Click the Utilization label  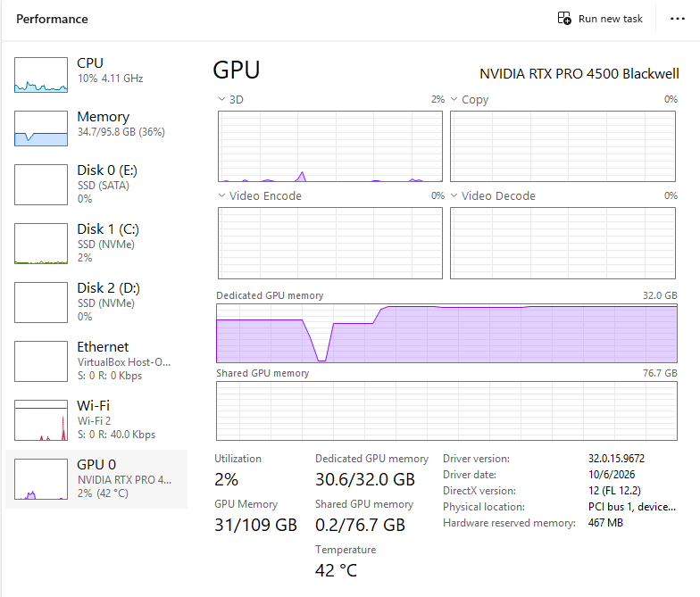coord(237,459)
